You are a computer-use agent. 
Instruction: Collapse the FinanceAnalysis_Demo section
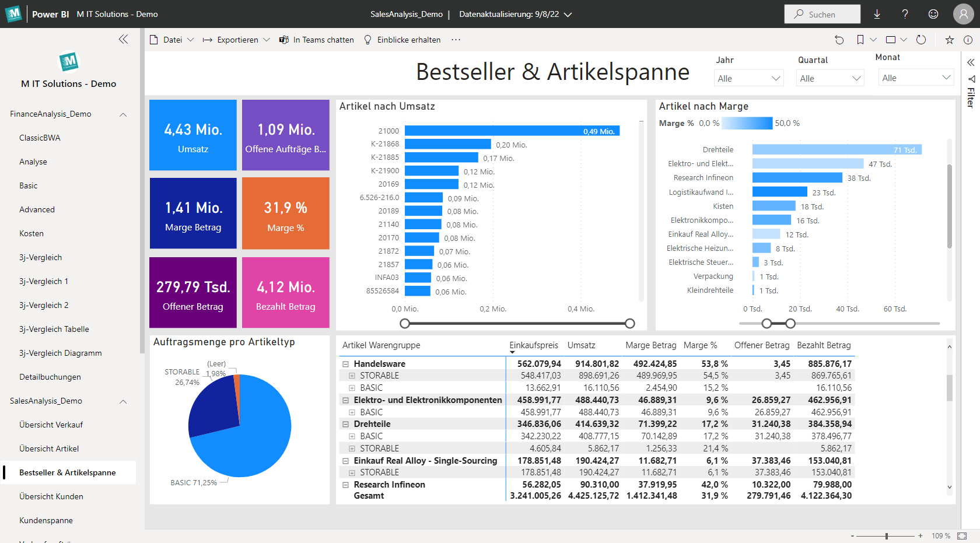click(123, 114)
